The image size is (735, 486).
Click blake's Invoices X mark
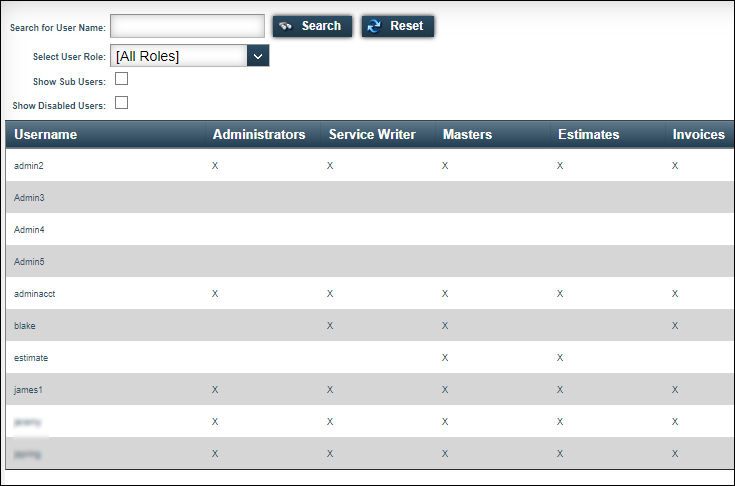675,326
